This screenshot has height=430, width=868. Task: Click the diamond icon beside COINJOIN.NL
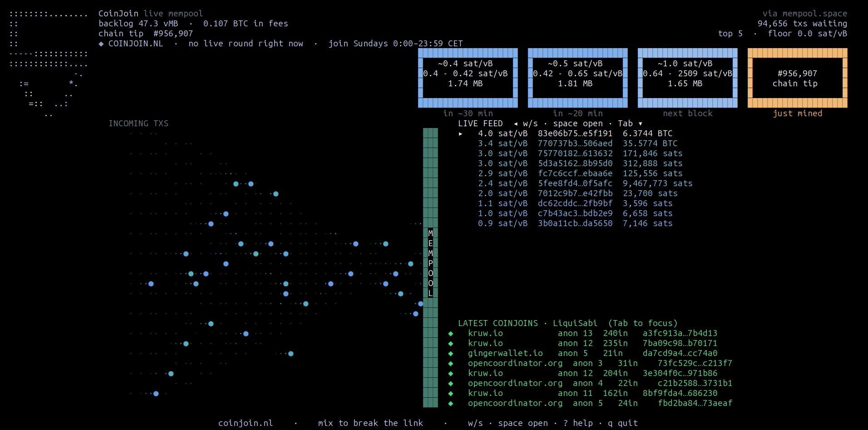coord(101,44)
